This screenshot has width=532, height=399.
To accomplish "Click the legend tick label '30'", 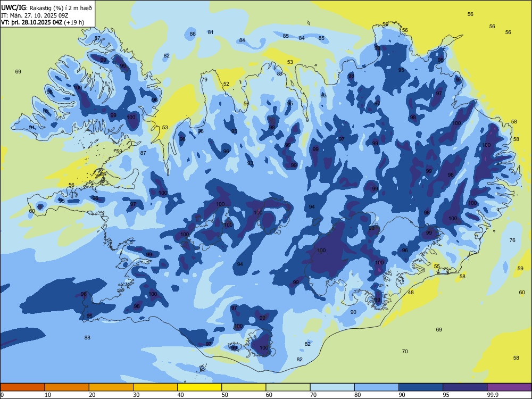I will (x=136, y=395).
